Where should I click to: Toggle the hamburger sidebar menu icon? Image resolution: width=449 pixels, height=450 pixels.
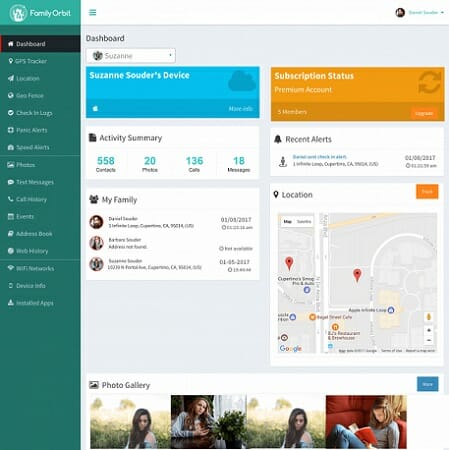click(93, 13)
